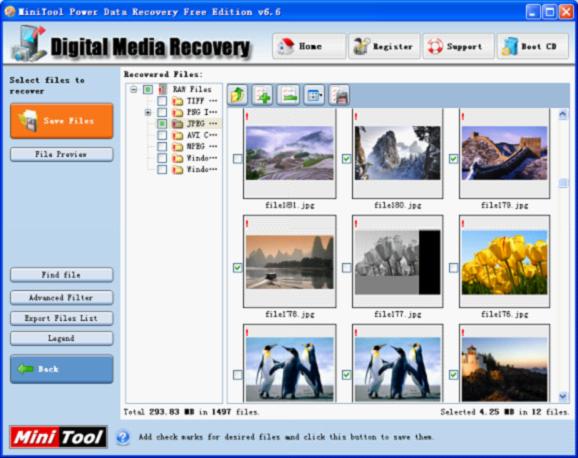Select the Great Wall thumbnail file179.jpg
This screenshot has height=458, width=578.
505,153
